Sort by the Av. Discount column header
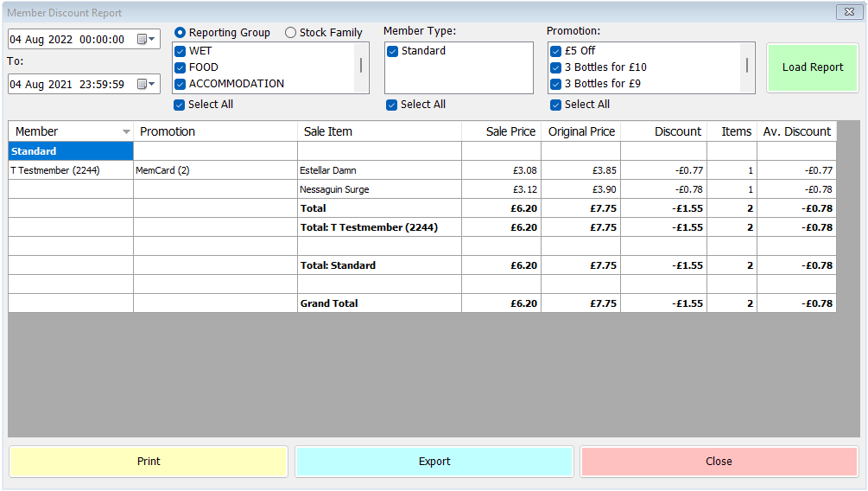Image resolution: width=868 pixels, height=491 pixels. tap(796, 132)
